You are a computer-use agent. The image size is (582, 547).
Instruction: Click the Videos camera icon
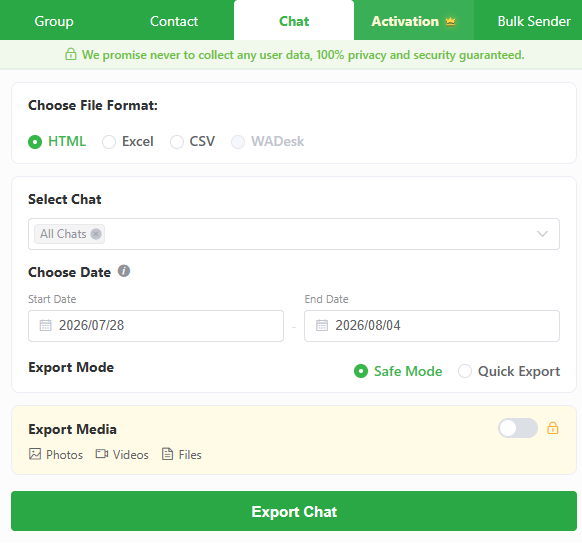[102, 454]
